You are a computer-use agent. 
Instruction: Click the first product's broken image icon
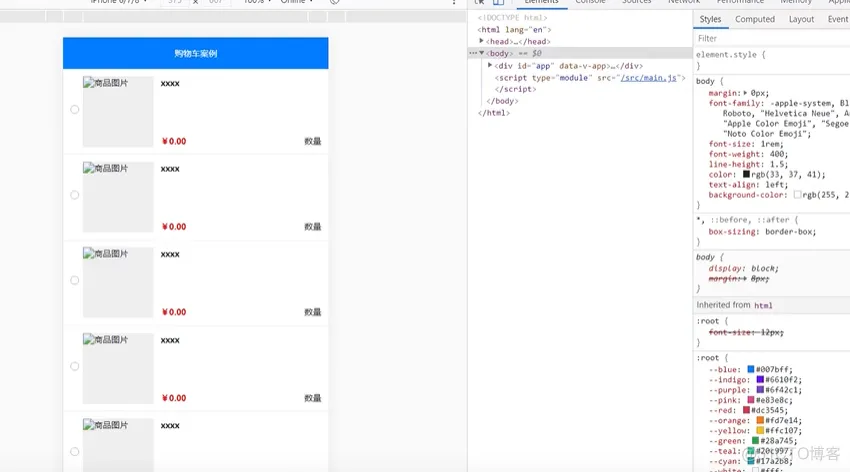tap(88, 83)
